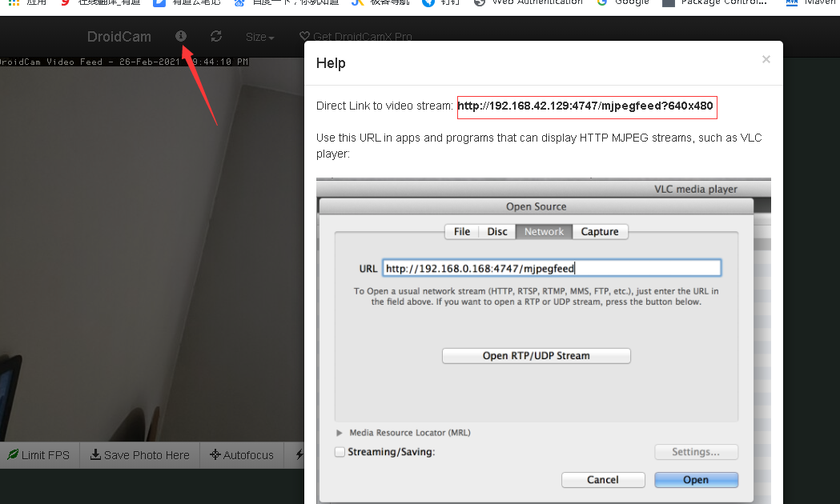Close the Help dialog with the X
Viewport: 840px width, 504px height.
click(766, 59)
